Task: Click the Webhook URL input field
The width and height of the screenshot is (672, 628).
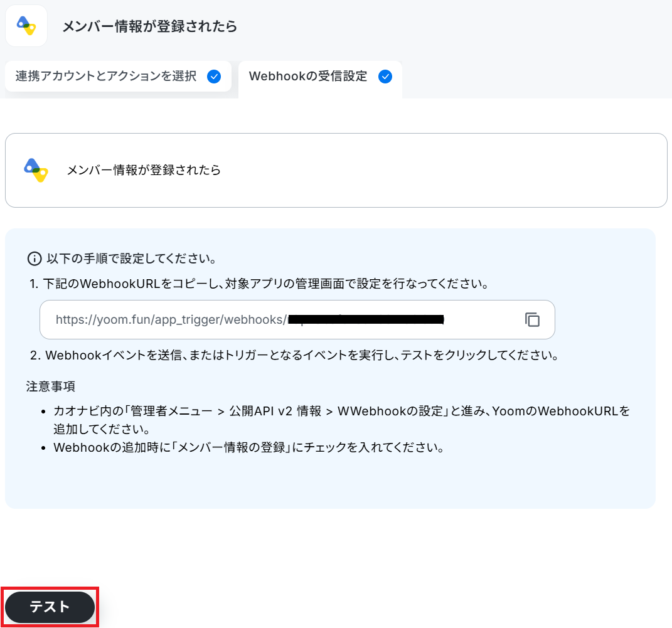Action: coord(297,319)
